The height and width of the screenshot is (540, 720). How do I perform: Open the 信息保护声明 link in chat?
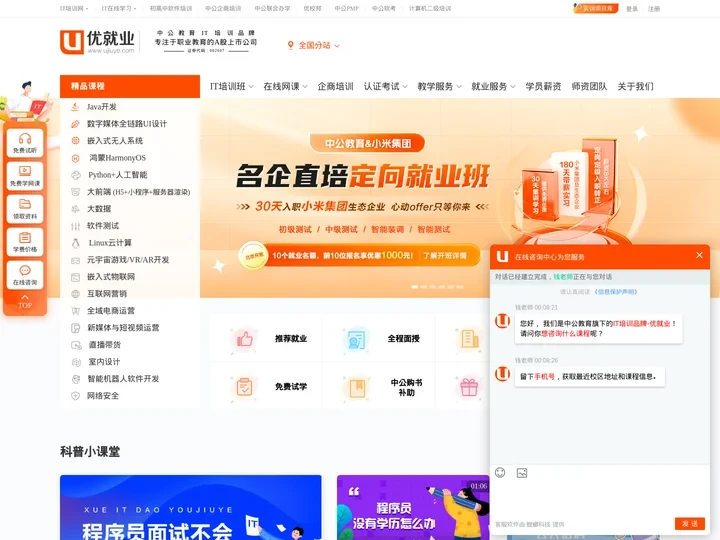616,292
